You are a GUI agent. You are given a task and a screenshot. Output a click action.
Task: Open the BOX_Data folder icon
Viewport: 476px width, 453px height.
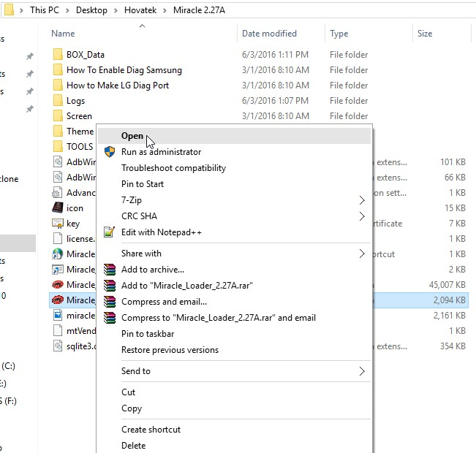click(58, 55)
